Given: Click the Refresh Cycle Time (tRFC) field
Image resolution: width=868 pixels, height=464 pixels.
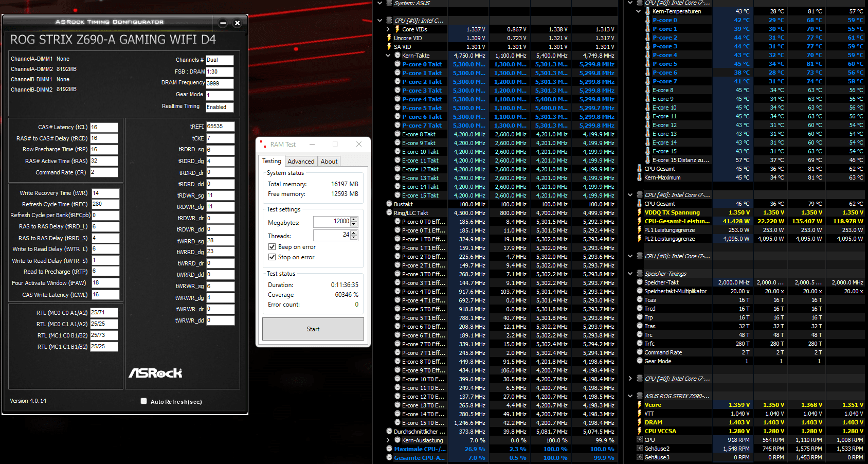Looking at the screenshot, I should click(x=105, y=204).
